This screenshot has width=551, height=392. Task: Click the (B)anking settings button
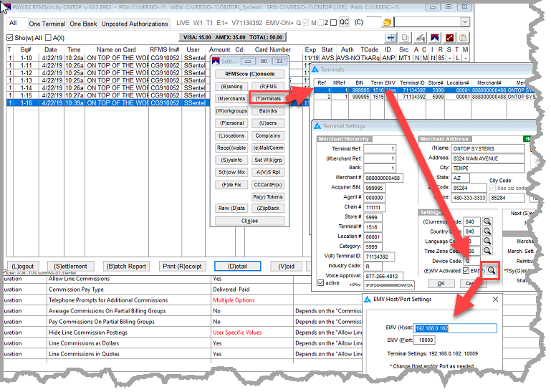(231, 87)
